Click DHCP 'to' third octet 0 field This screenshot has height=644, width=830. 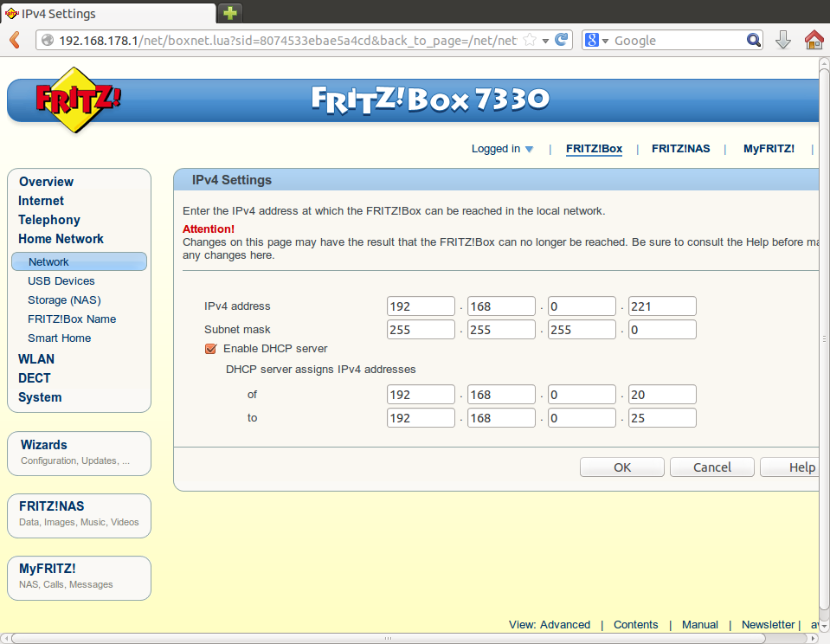582,418
